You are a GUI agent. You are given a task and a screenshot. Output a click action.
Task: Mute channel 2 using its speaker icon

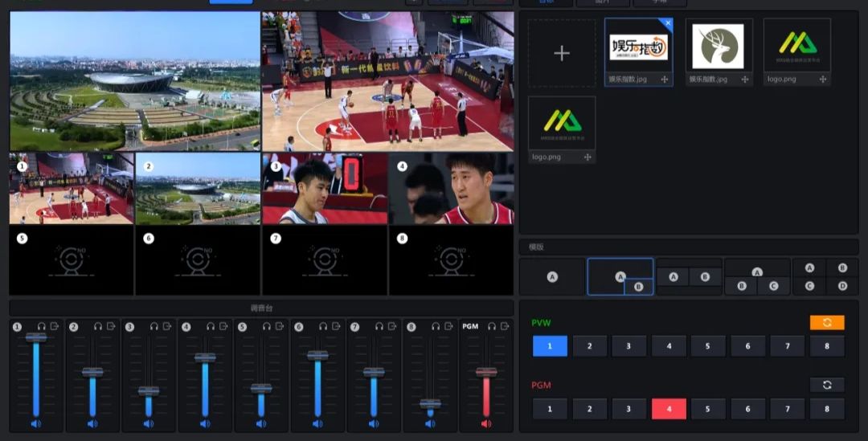pyautogui.click(x=92, y=423)
